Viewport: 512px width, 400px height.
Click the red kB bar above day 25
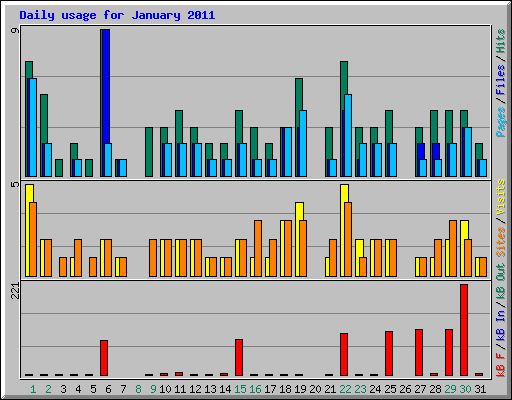coord(389,354)
